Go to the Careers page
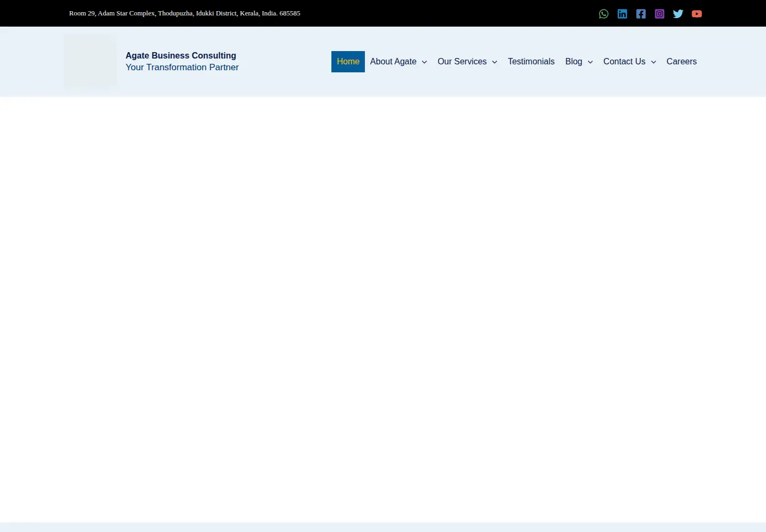This screenshot has height=532, width=766. click(681, 62)
